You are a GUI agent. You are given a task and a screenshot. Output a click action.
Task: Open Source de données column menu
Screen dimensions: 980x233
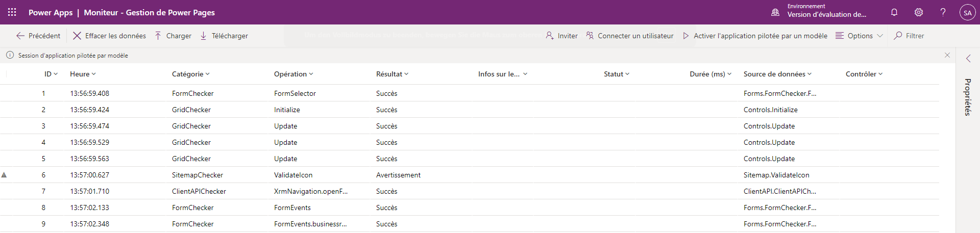777,74
